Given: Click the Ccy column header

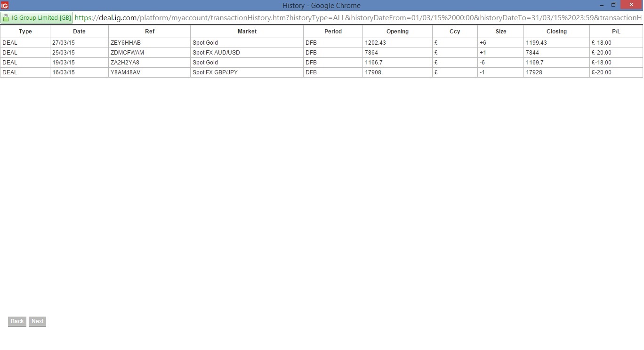Looking at the screenshot, I should pyautogui.click(x=455, y=32).
